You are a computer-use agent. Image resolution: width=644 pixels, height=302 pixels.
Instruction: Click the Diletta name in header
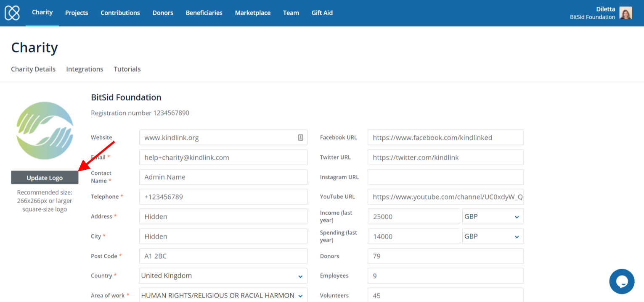[x=605, y=9]
